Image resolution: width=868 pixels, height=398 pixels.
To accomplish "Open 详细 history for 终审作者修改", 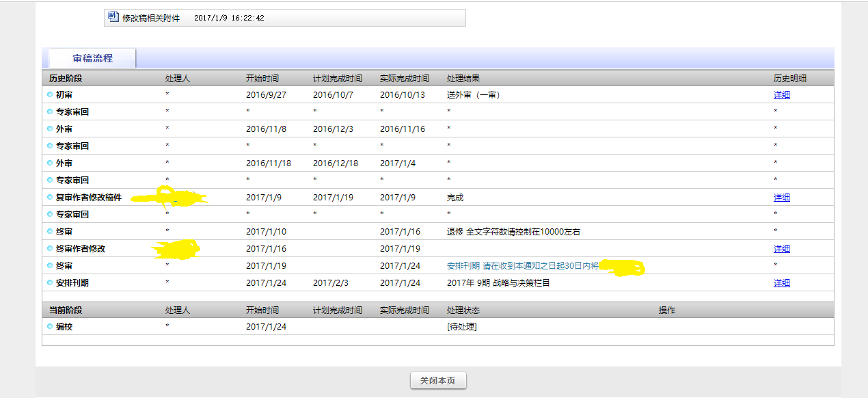I will 781,249.
